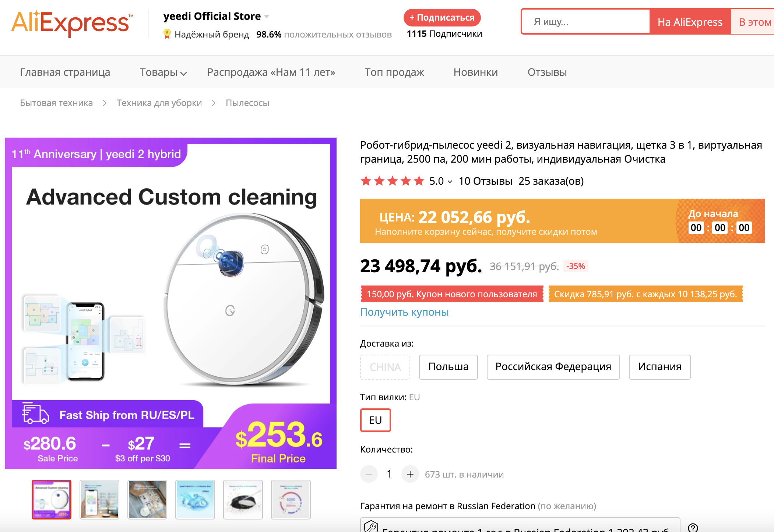Select shipping from Российская Федерация
Image resolution: width=774 pixels, height=532 pixels.
tap(553, 367)
